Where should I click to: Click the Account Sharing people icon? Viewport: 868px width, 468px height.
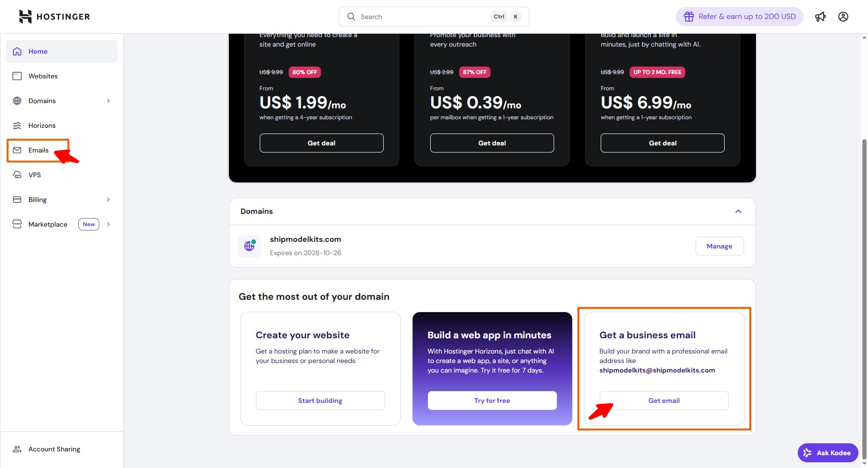tap(17, 449)
